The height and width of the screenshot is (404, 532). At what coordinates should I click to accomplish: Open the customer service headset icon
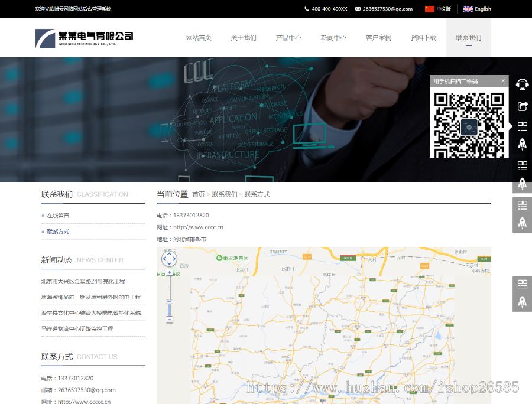coord(523,84)
